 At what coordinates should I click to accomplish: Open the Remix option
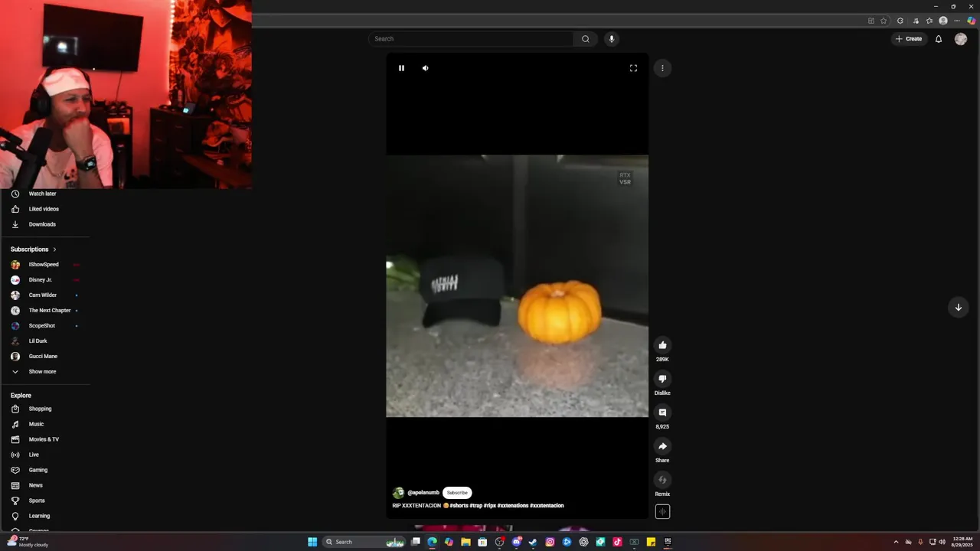click(662, 480)
